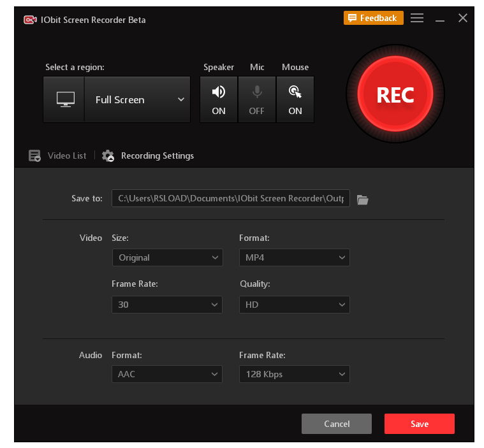Toggle the Speaker audio ON/OFF

tap(219, 99)
